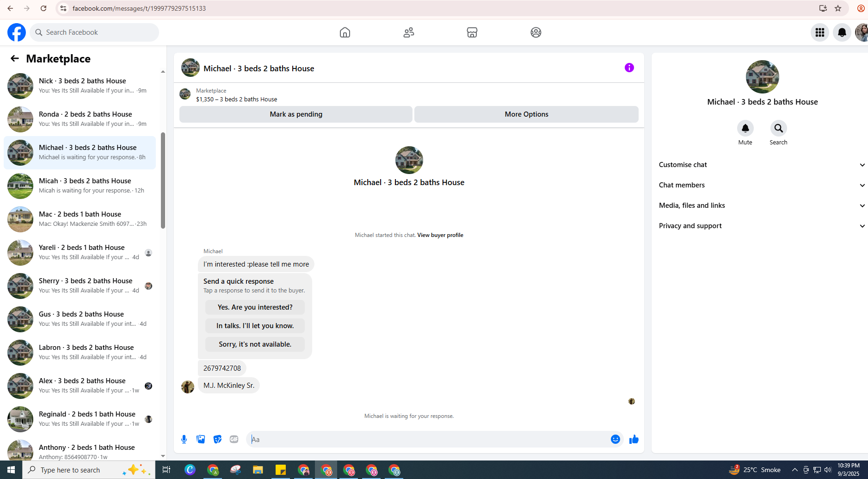
Task: Bookmark this page with the star icon
Action: [x=838, y=8]
